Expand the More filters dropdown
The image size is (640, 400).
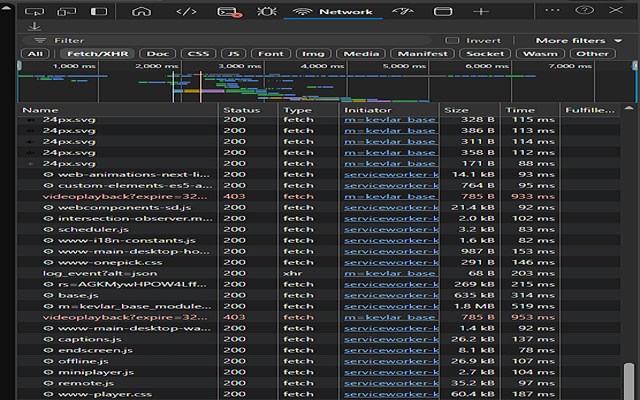(x=570, y=41)
